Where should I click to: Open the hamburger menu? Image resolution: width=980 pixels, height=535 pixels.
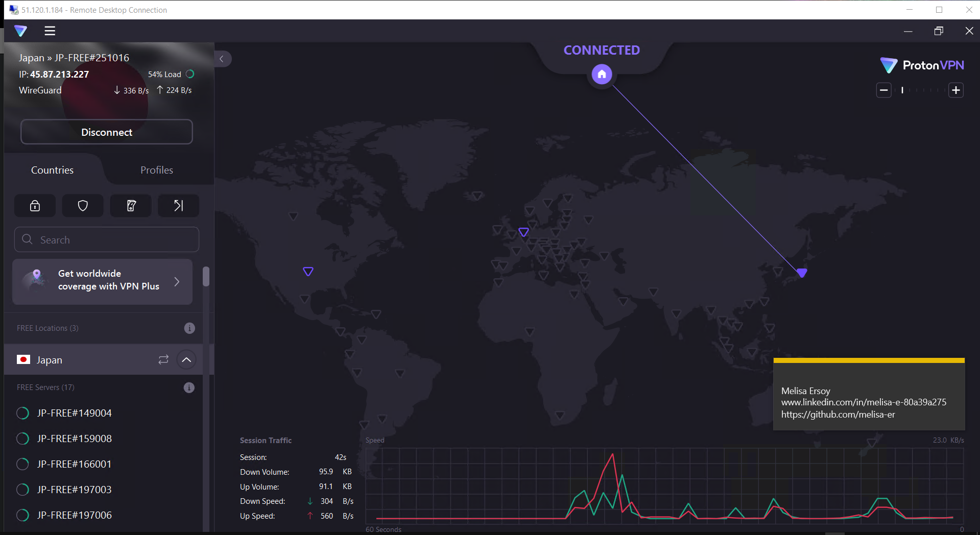[50, 31]
